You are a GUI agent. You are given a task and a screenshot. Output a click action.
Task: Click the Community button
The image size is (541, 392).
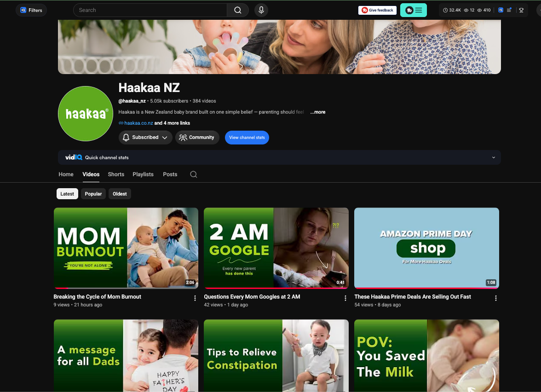click(197, 137)
